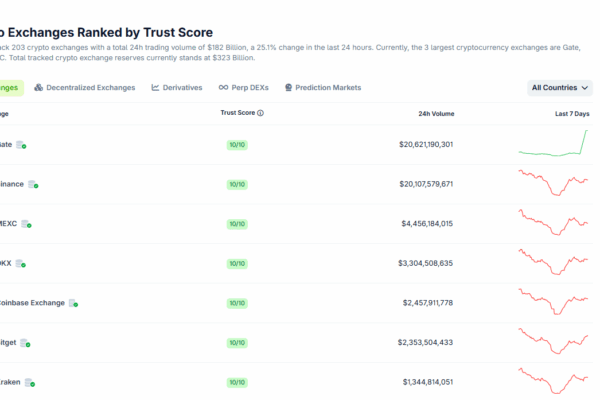600x400 pixels.
Task: Click the reserves badge icon next to Kraken
Action: (31, 382)
